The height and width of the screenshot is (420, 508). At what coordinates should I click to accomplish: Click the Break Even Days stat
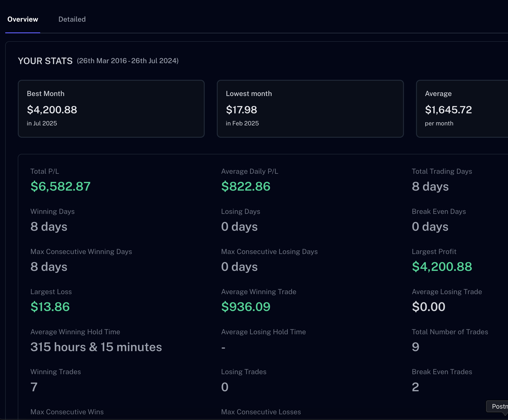430,226
